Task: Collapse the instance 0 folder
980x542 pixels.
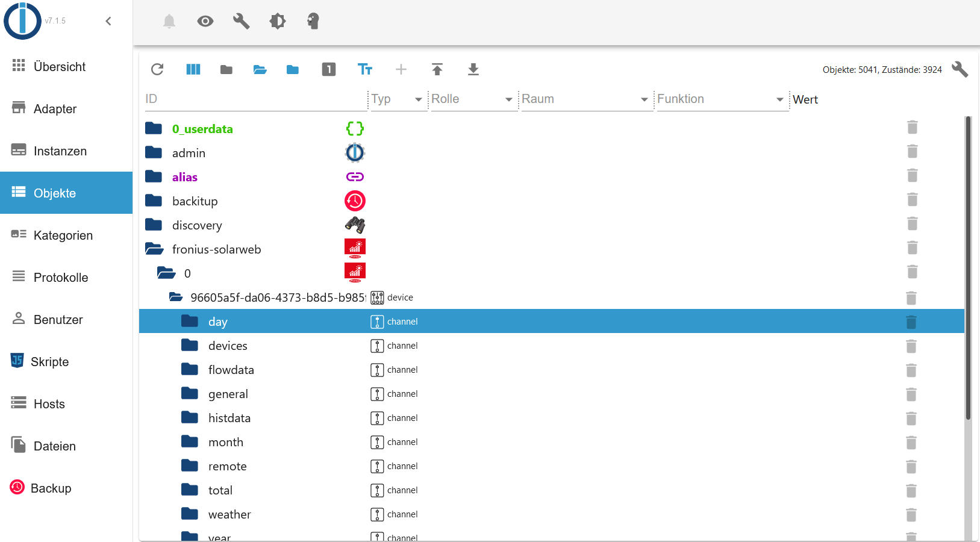Action: click(x=166, y=273)
